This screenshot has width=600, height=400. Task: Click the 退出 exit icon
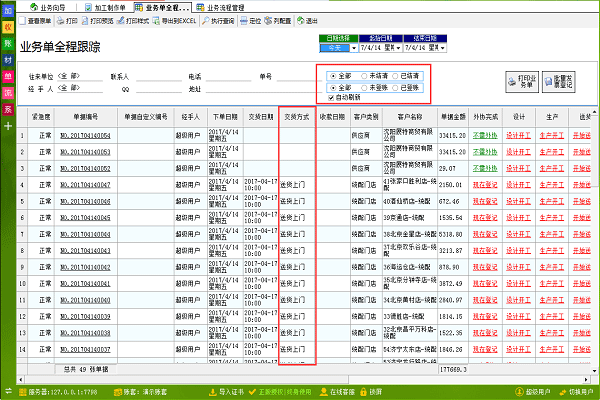pos(308,21)
